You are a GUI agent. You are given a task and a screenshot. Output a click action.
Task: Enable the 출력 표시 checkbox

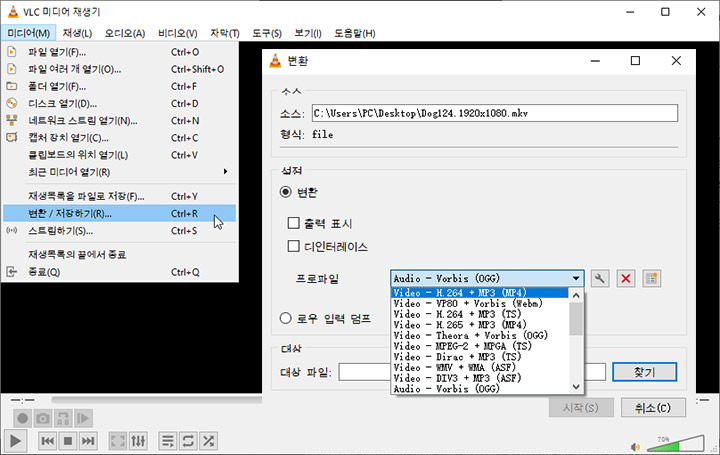tap(293, 223)
